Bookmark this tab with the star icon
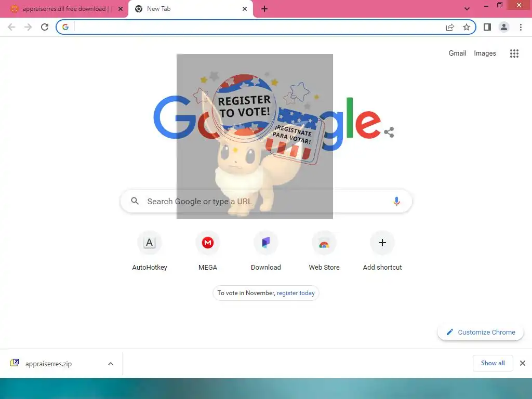Viewport: 532px width, 399px height. [x=467, y=27]
